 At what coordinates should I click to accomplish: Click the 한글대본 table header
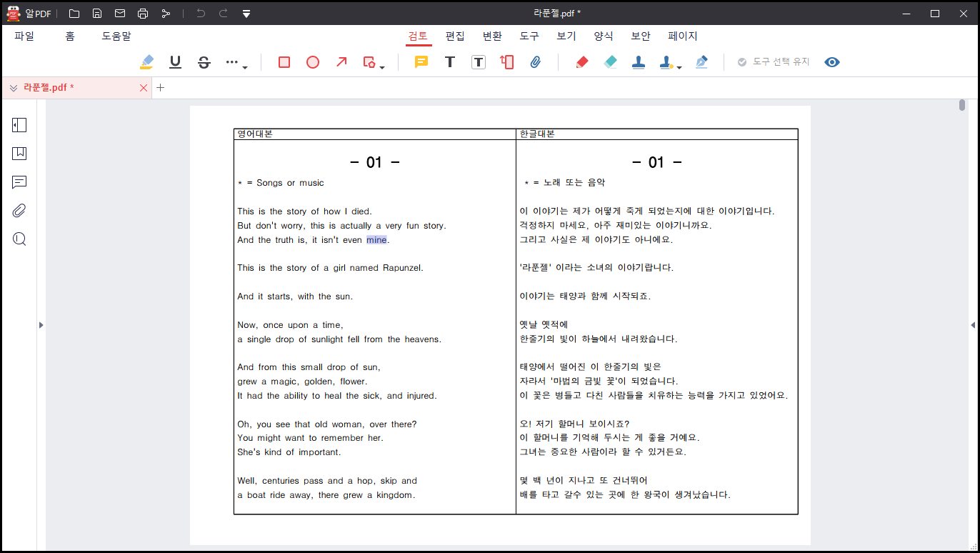tap(537, 134)
